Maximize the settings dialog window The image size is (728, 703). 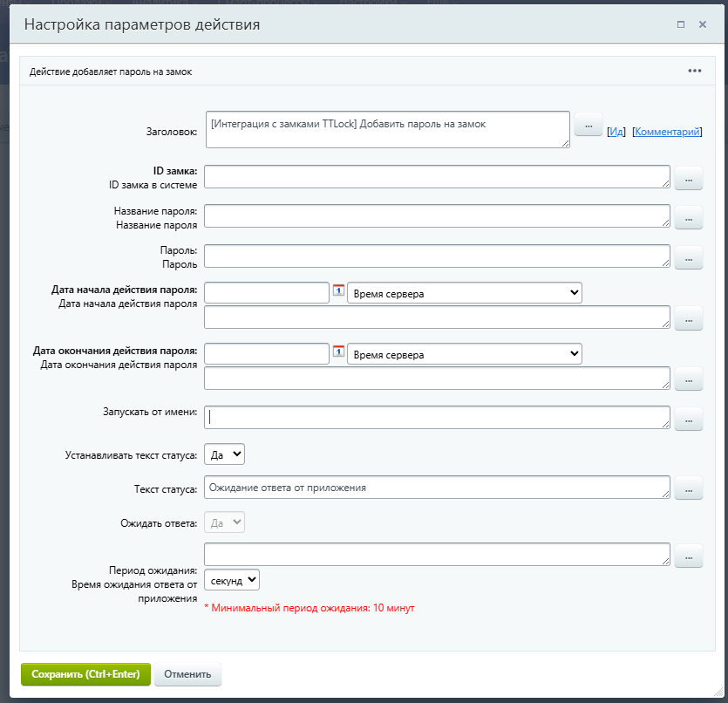click(x=681, y=24)
